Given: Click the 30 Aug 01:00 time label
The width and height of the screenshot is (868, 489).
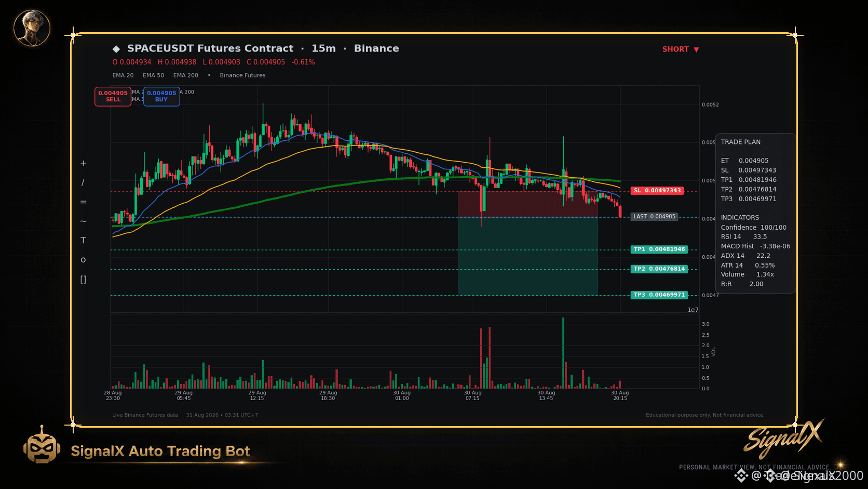Looking at the screenshot, I should coord(402,395).
